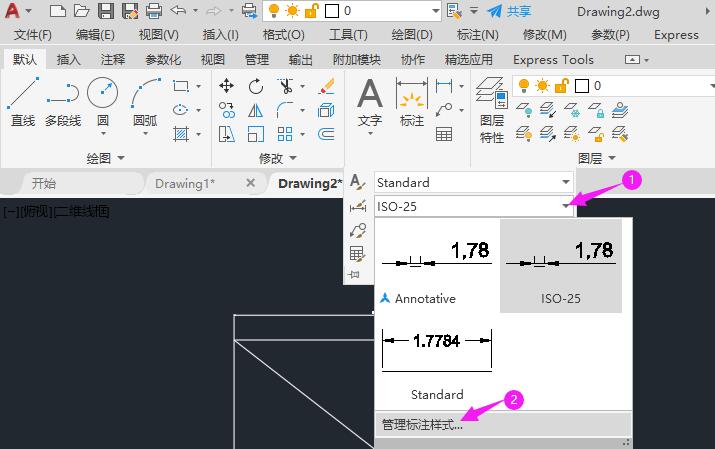Click the Open file folder icon

click(x=81, y=11)
